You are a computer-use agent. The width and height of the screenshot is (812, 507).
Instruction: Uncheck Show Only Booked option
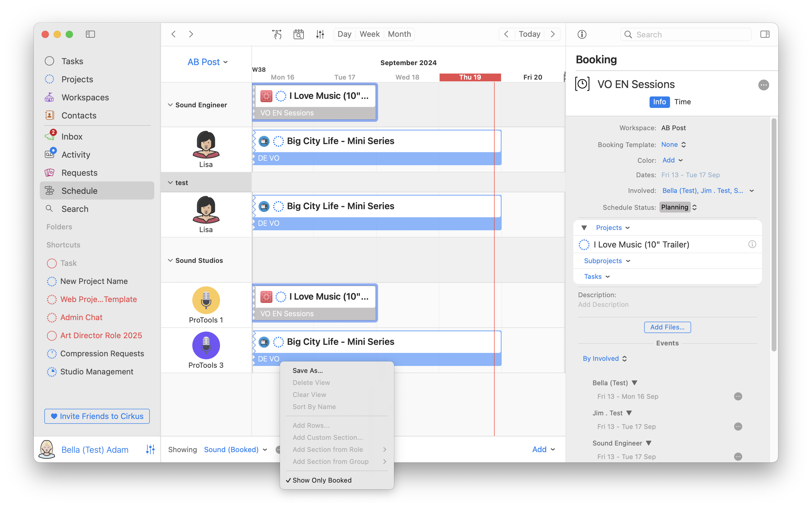point(322,480)
